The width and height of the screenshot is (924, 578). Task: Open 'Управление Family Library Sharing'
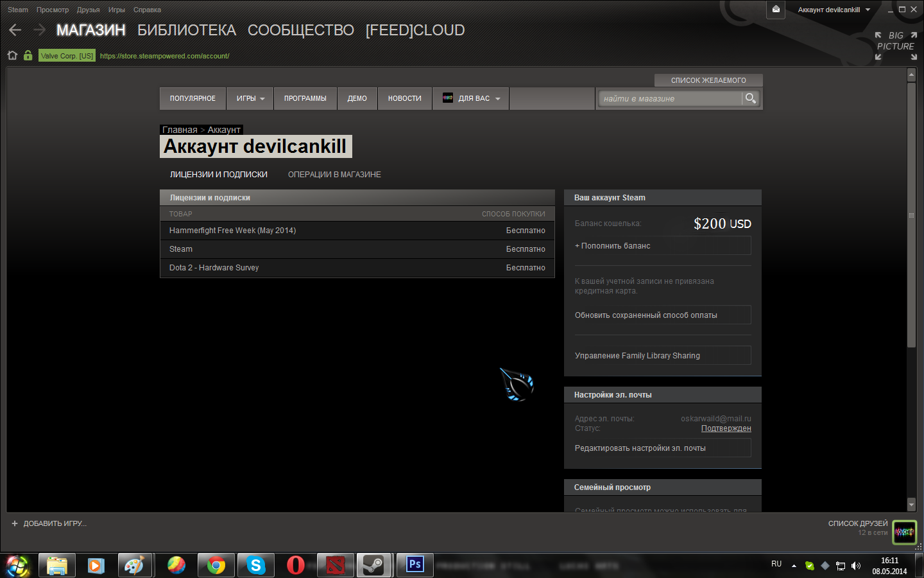pos(663,356)
